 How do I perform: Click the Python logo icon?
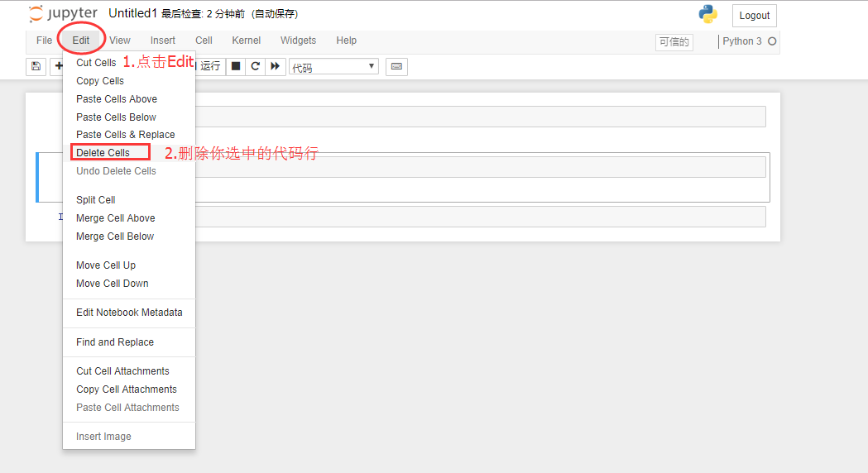pos(707,14)
